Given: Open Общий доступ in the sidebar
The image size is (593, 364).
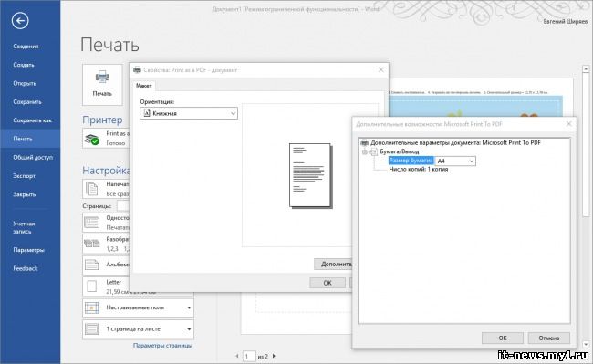Looking at the screenshot, I should click(33, 157).
